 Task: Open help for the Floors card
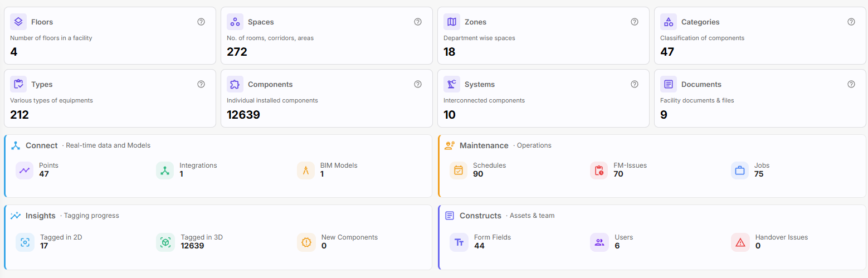coord(201,22)
